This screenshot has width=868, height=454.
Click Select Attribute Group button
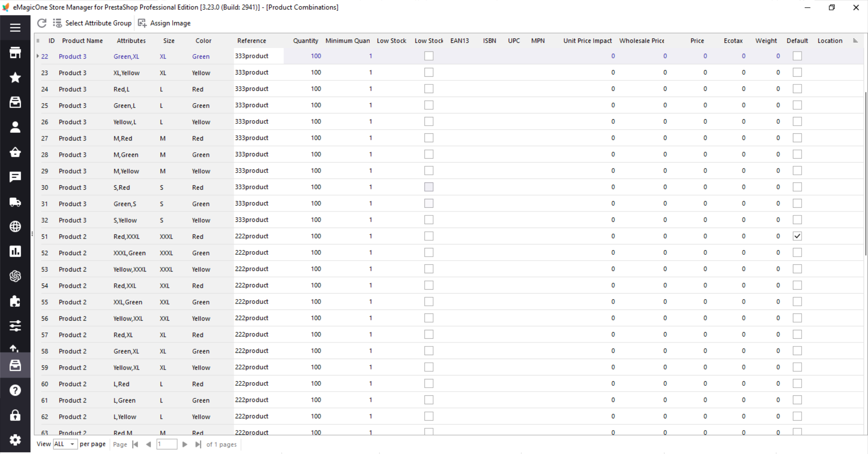coord(92,23)
